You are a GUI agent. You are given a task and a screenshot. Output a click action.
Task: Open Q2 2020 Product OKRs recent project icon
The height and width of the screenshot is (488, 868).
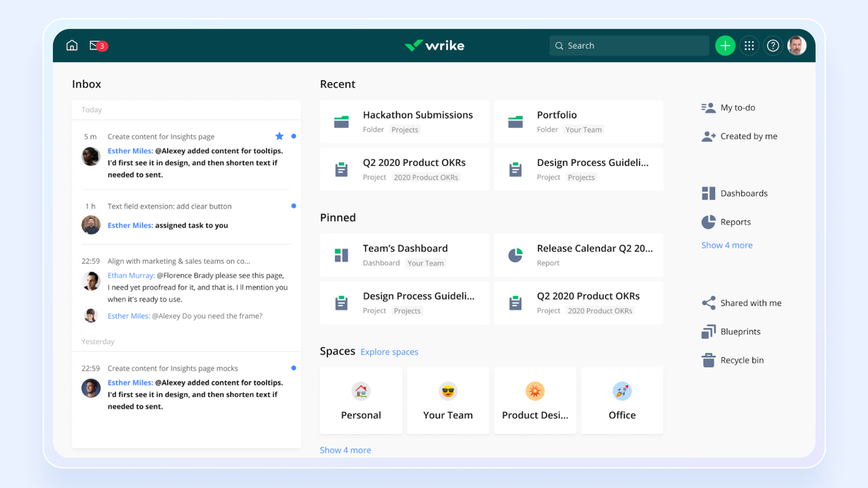341,169
